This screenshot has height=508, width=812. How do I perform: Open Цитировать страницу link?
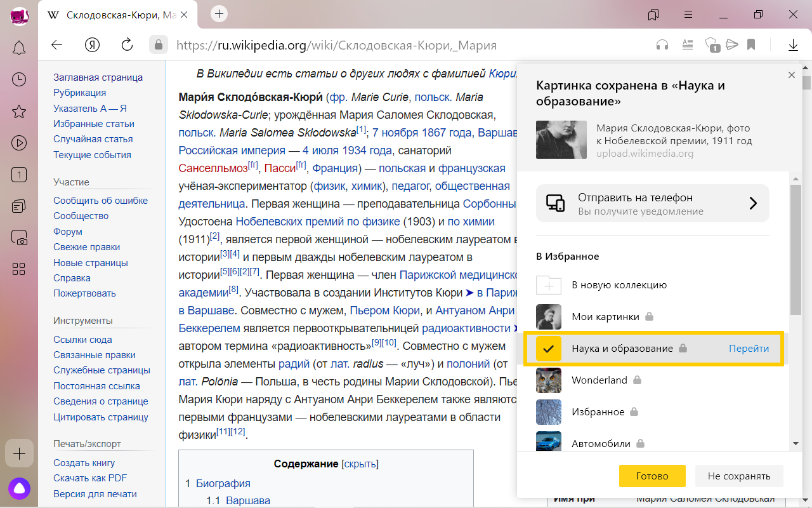pos(101,417)
